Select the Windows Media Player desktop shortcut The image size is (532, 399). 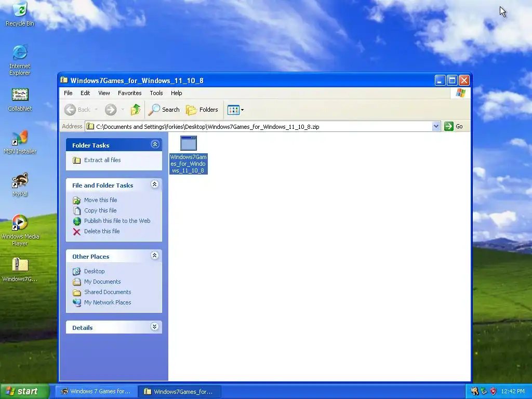click(20, 230)
